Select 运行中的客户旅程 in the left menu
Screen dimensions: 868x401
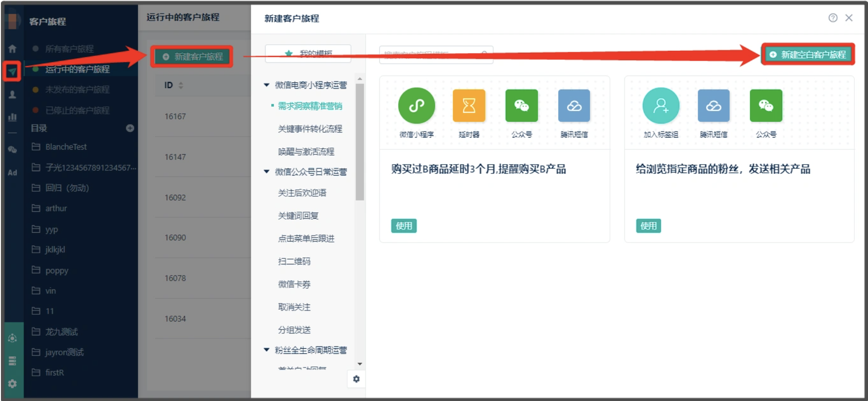[x=77, y=69]
